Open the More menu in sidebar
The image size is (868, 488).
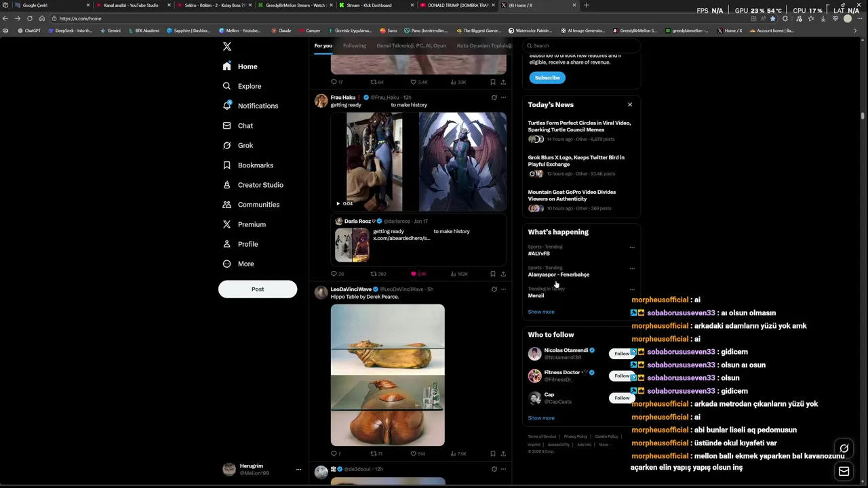[x=238, y=264]
